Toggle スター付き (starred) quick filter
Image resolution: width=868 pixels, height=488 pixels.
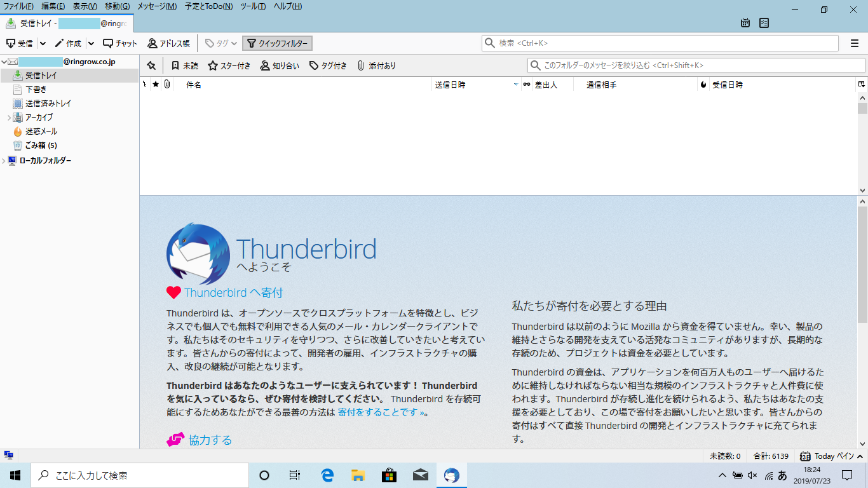pyautogui.click(x=229, y=65)
